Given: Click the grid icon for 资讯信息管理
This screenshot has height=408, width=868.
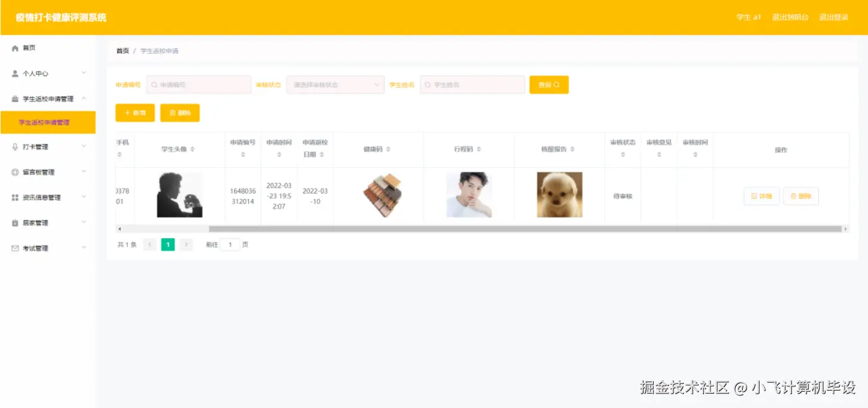Looking at the screenshot, I should coord(15,198).
